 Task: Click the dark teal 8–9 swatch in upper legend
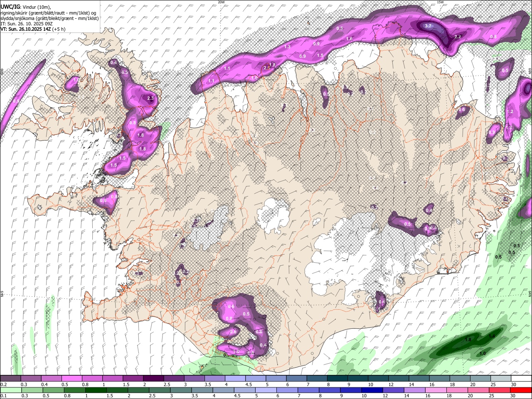pos(337,378)
